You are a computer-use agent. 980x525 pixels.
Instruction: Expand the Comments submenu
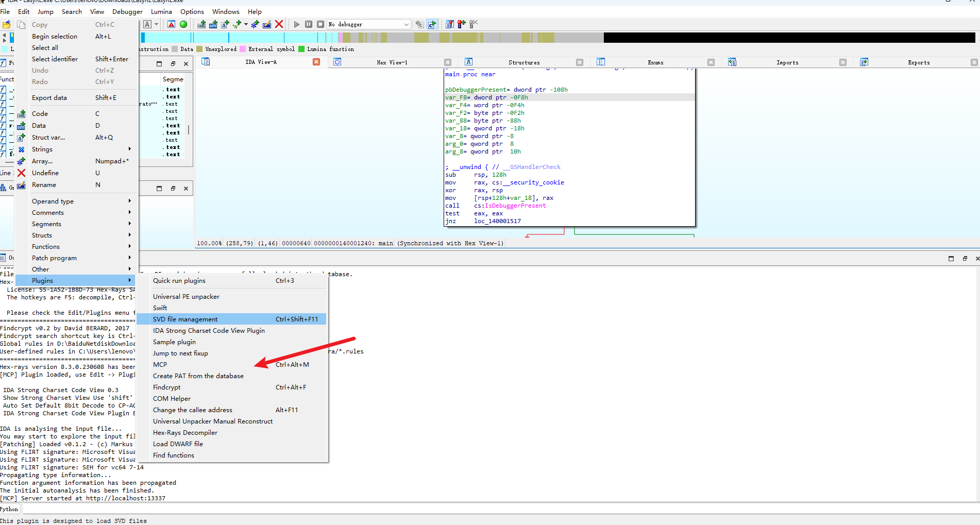[x=77, y=213]
